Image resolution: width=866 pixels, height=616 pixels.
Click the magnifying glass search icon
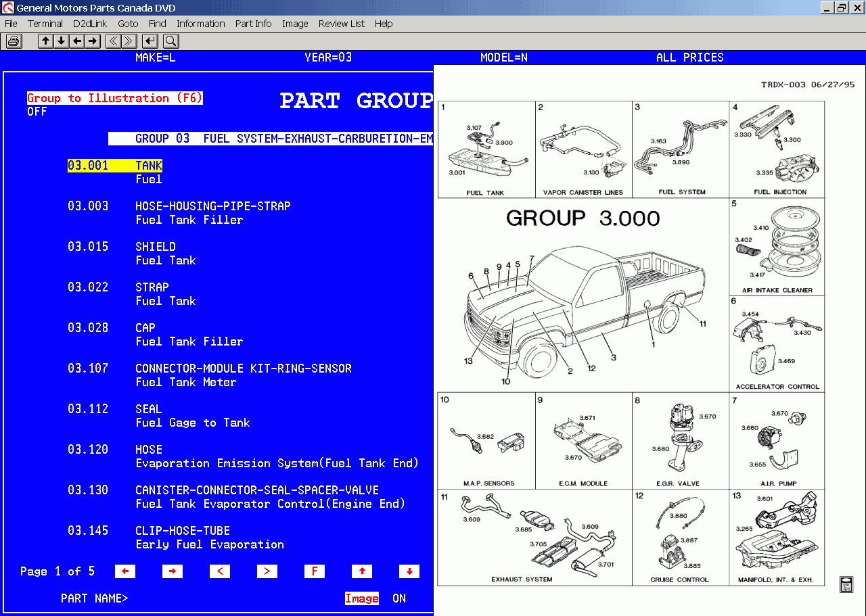(170, 41)
